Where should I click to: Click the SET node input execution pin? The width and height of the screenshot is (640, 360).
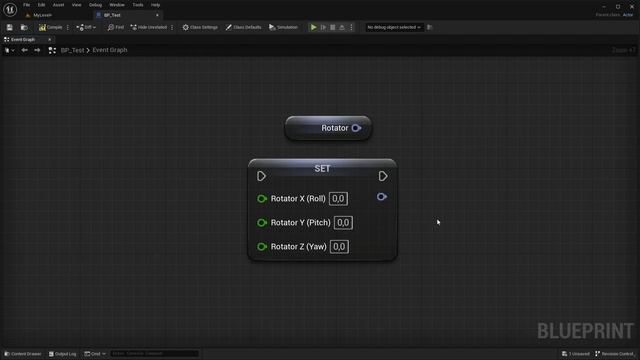coord(262,176)
